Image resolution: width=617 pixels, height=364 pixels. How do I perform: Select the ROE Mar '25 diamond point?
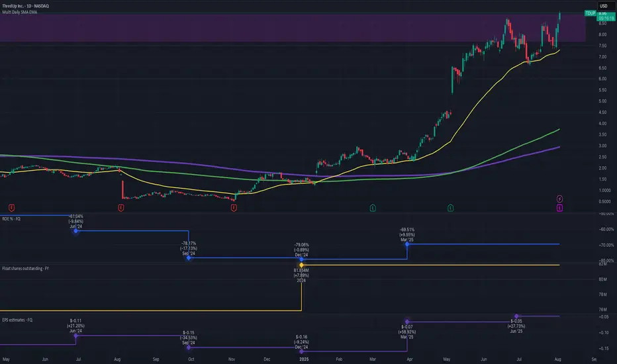click(x=407, y=244)
